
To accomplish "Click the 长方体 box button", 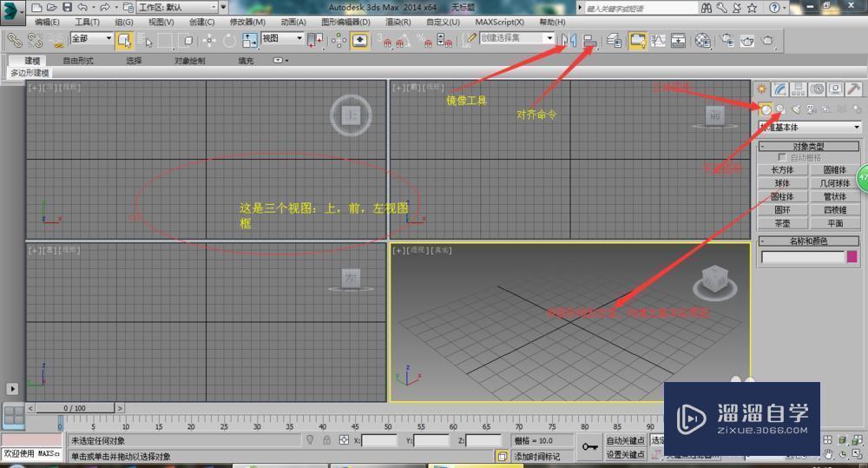I will [x=782, y=169].
